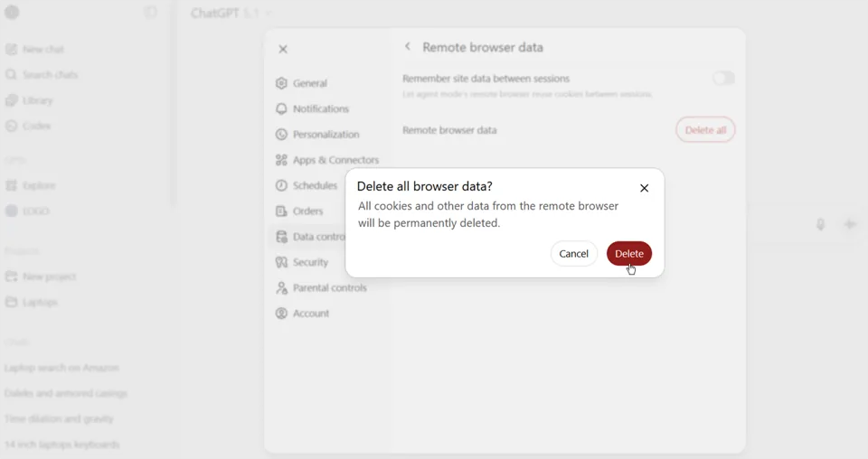Select the Personalization settings tab
This screenshot has width=868, height=459.
pos(325,135)
